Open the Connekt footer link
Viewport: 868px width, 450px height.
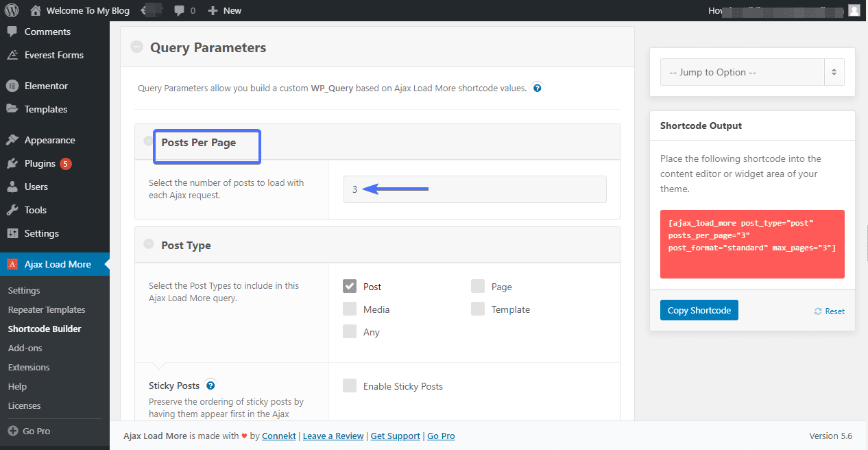click(280, 436)
